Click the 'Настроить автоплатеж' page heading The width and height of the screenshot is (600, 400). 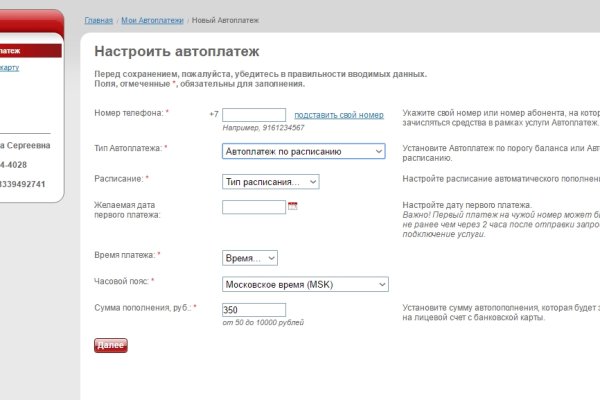[x=176, y=50]
